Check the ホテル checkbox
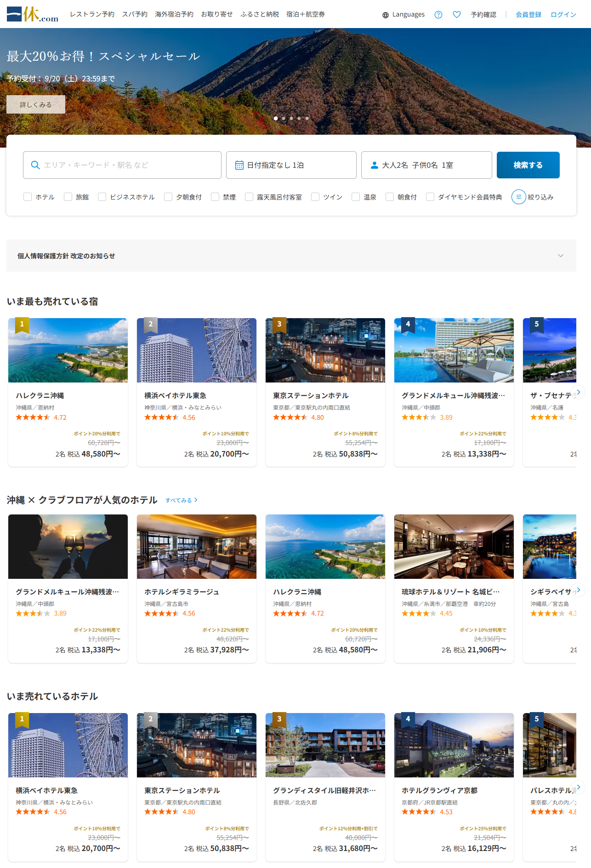The width and height of the screenshot is (591, 868). (x=28, y=197)
